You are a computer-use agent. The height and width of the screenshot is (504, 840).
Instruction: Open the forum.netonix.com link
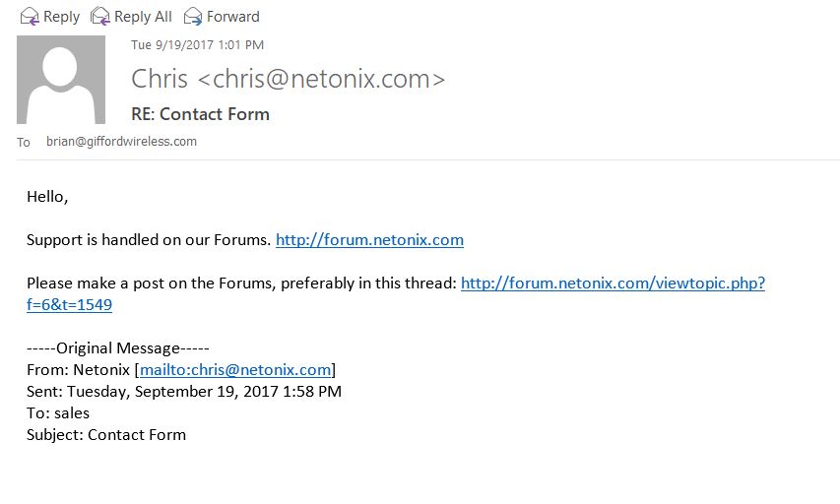pyautogui.click(x=369, y=240)
